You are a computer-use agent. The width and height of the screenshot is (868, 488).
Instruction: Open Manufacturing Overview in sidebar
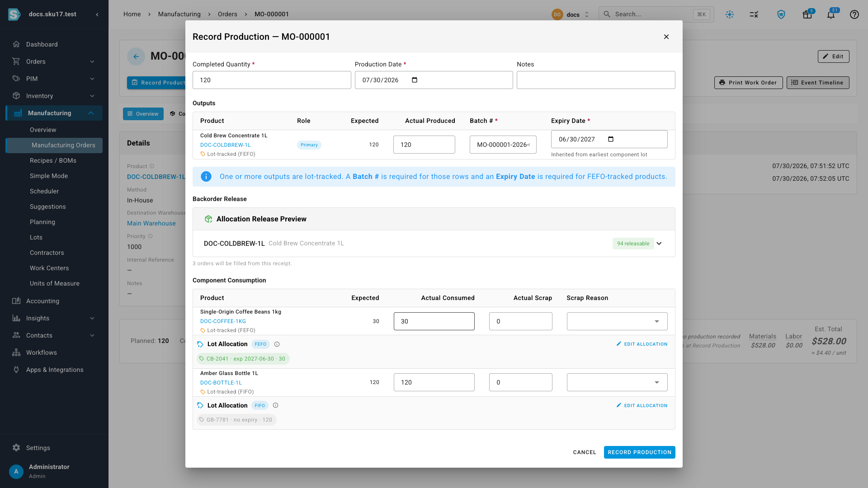point(54,130)
